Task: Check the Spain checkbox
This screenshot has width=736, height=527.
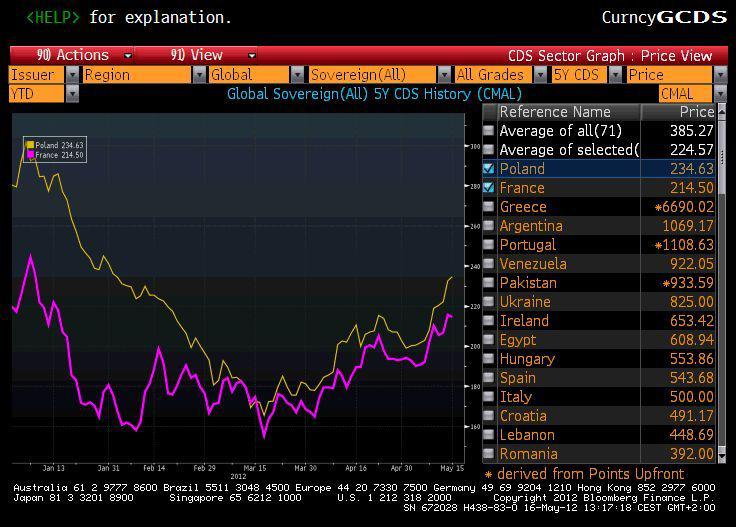Action: 489,378
